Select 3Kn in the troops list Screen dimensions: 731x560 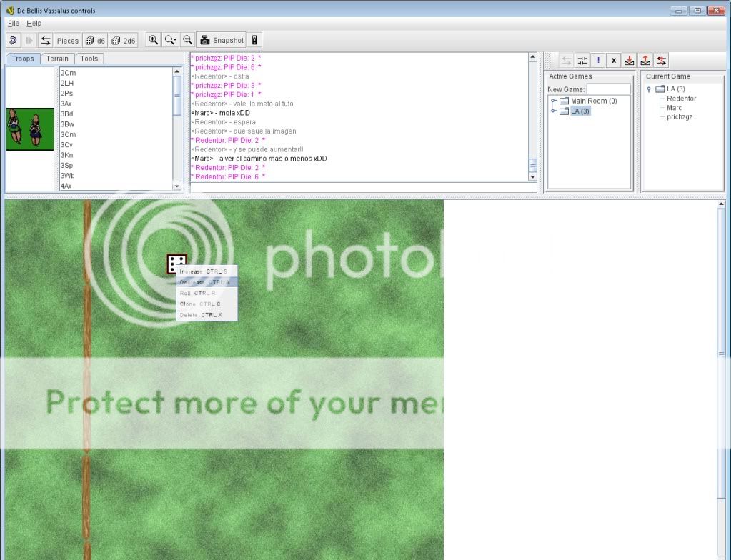click(116, 155)
